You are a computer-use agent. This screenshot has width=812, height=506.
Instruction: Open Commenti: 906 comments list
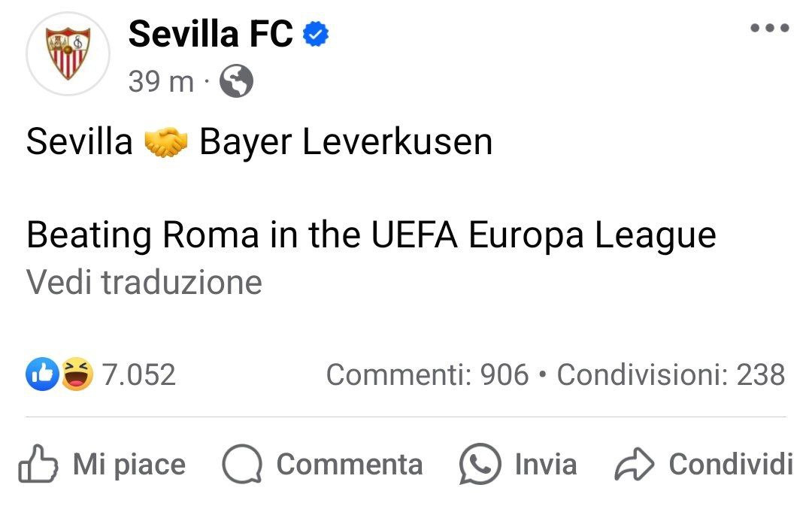click(x=427, y=374)
